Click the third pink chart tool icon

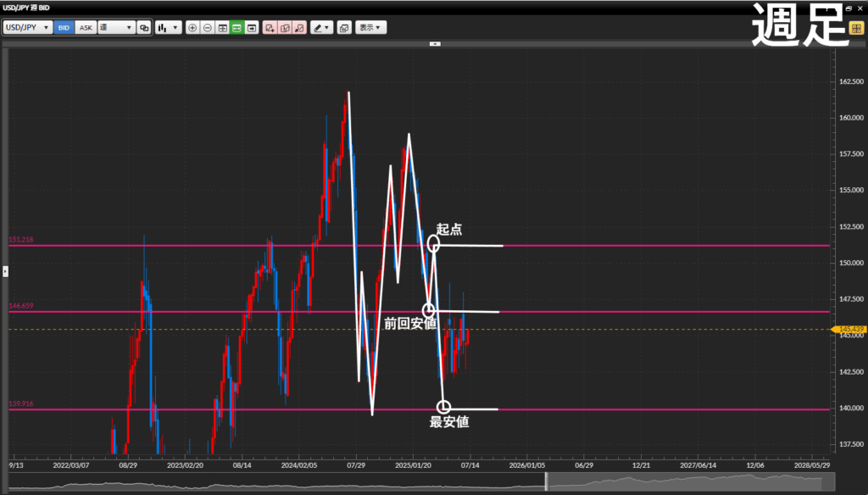[298, 28]
